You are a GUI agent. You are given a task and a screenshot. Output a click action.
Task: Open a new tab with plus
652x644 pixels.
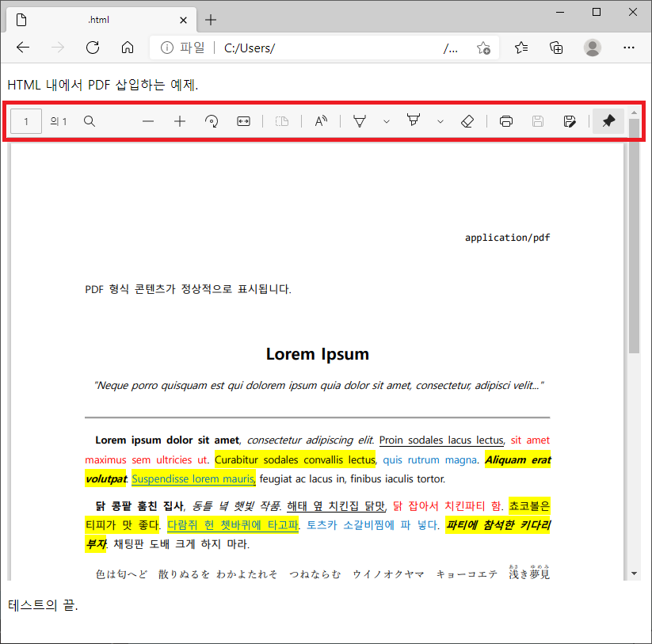click(x=211, y=20)
